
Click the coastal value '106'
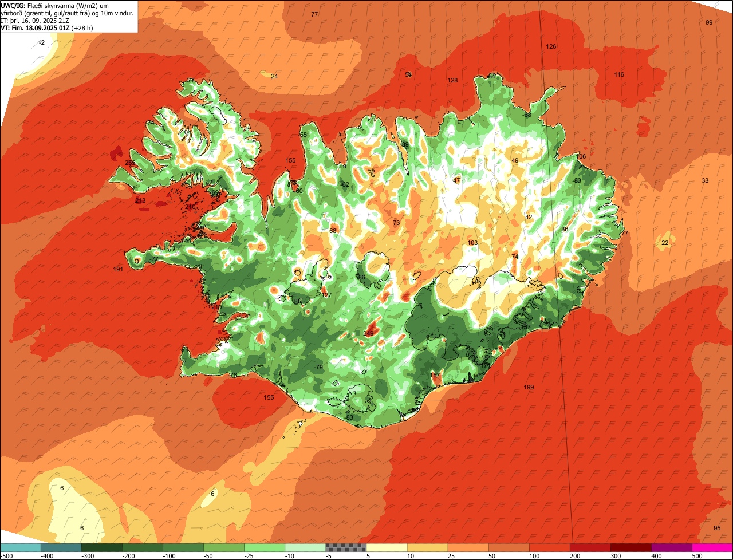[x=581, y=156]
